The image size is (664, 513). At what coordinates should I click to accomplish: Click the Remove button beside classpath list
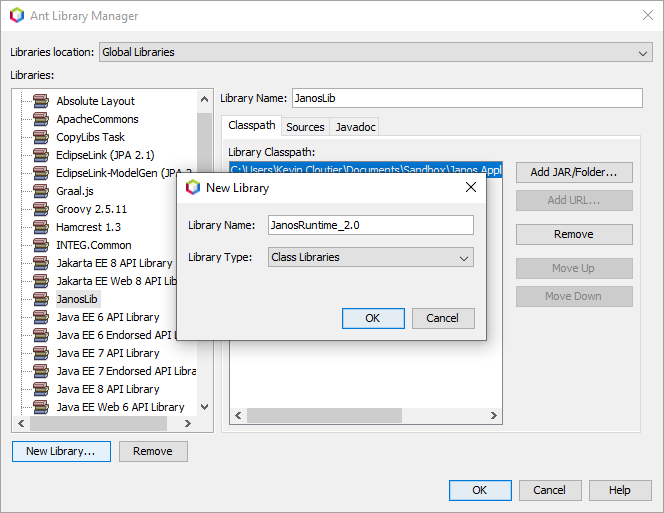point(574,234)
